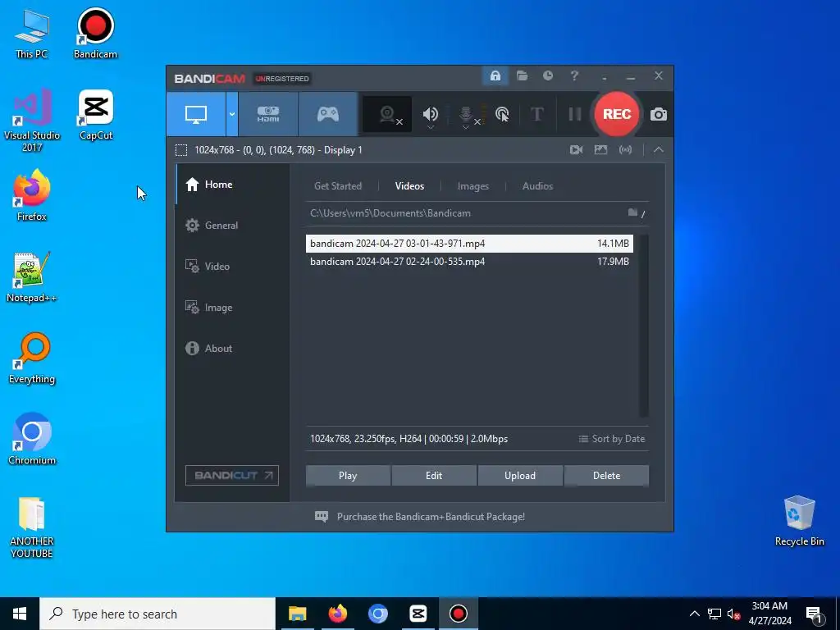Click the rectangle area selection icon
Image resolution: width=840 pixels, height=630 pixels.
(x=181, y=150)
